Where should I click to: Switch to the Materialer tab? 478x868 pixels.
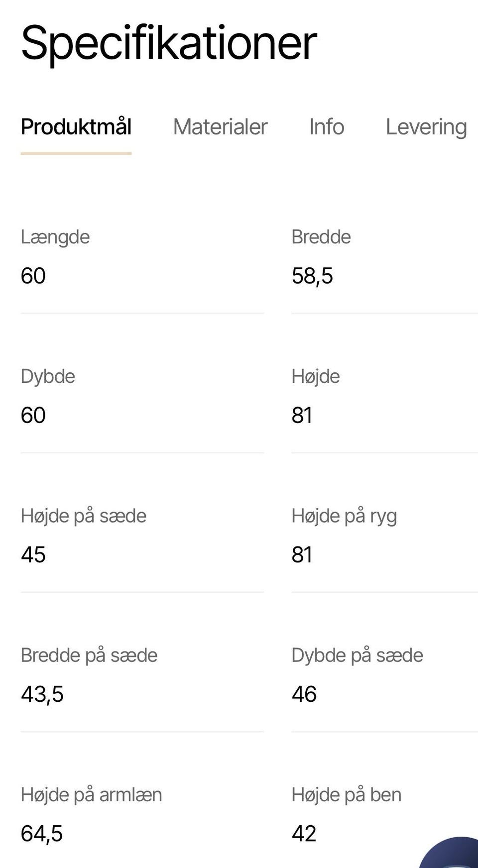[220, 127]
